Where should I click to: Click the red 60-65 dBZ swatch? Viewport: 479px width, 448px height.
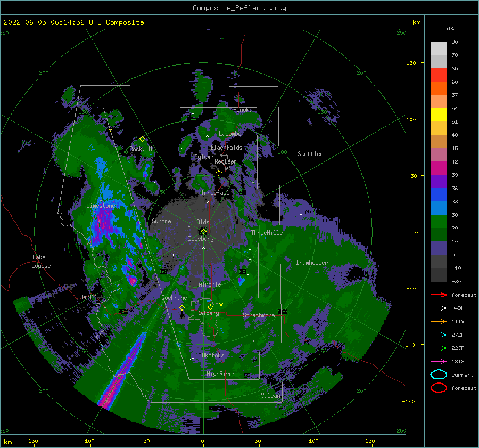(x=439, y=75)
